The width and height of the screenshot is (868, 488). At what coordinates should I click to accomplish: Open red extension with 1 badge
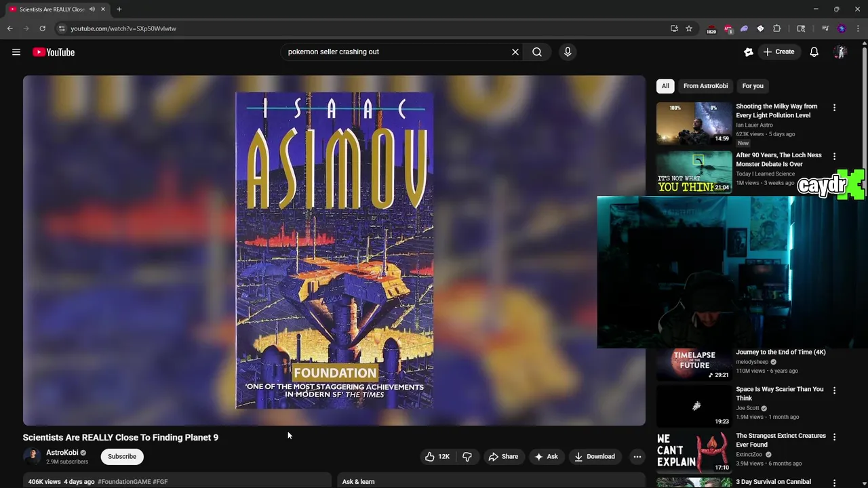point(728,29)
